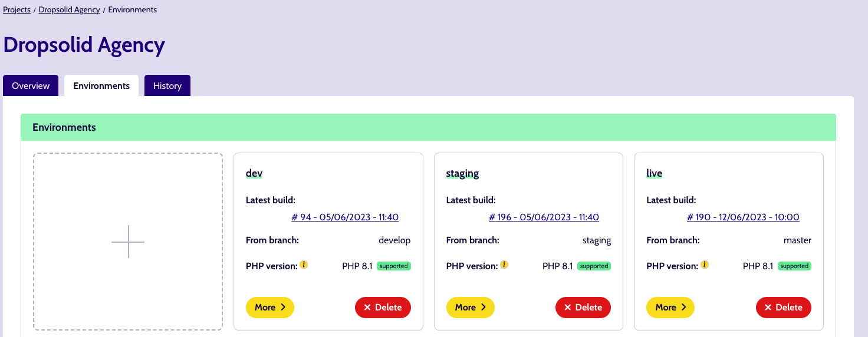This screenshot has height=337, width=868.
Task: Delete the dev environment
Action: point(383,307)
